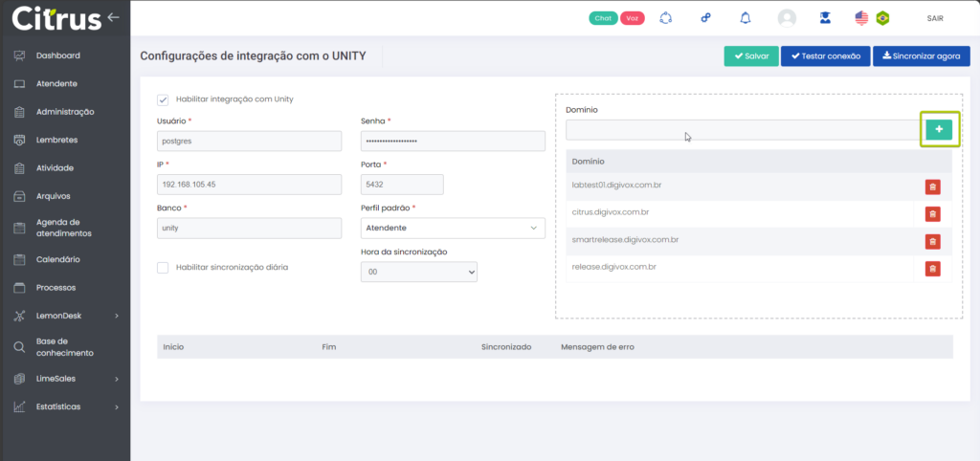Open the Perfil padrão dropdown
Viewport: 980px width, 461px height.
[x=453, y=229]
